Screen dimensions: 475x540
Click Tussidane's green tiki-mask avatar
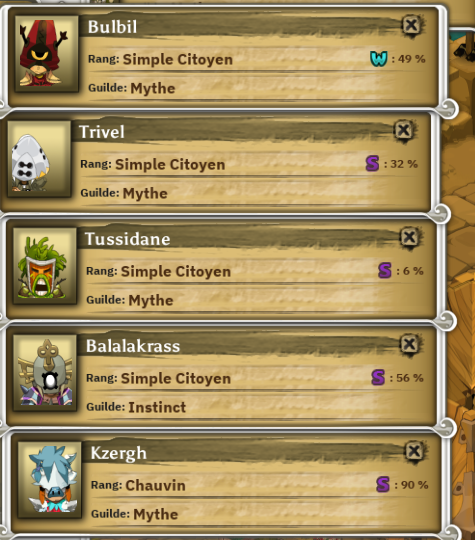click(x=44, y=266)
